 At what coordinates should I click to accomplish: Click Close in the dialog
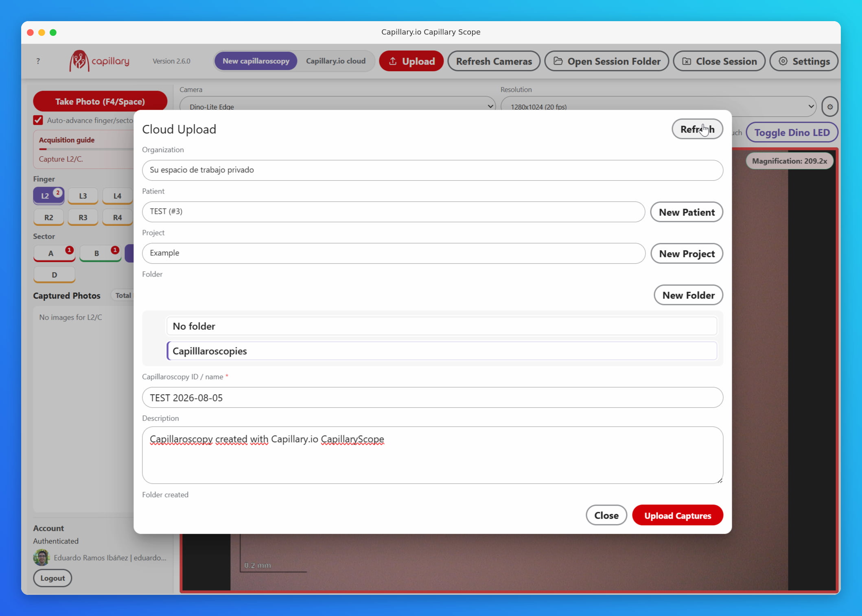pos(606,515)
